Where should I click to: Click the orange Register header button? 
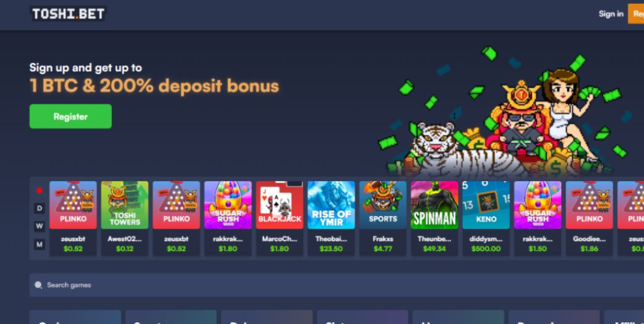(x=636, y=14)
